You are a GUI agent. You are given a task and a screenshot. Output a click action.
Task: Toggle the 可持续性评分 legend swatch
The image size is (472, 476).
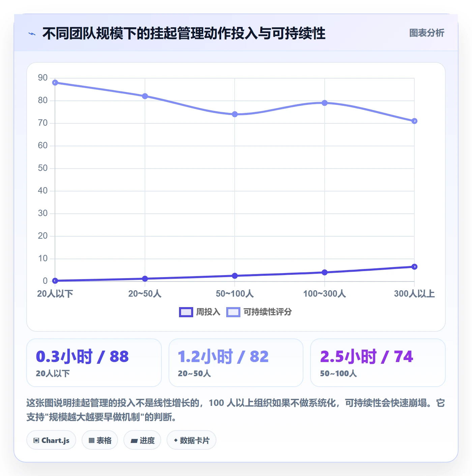click(233, 312)
